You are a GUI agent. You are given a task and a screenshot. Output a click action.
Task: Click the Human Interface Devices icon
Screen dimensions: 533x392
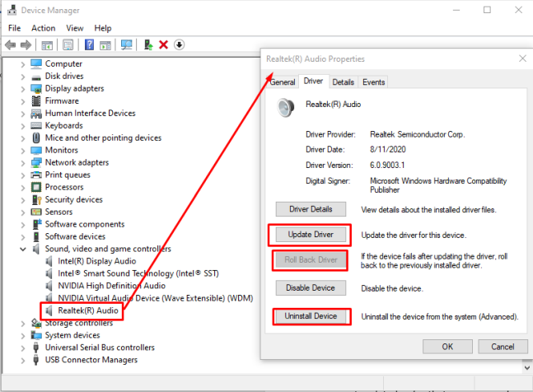pyautogui.click(x=36, y=114)
